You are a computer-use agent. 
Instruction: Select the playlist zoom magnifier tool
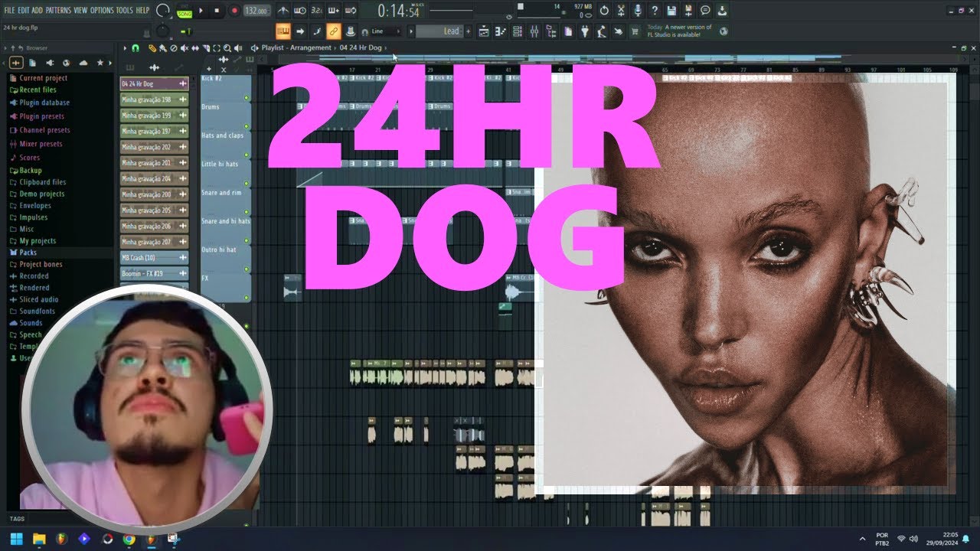226,48
